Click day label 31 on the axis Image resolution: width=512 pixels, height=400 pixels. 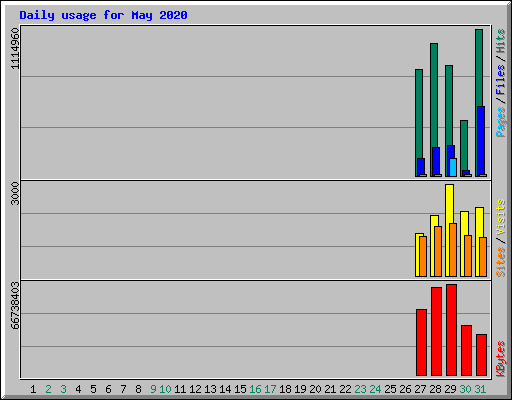point(480,389)
